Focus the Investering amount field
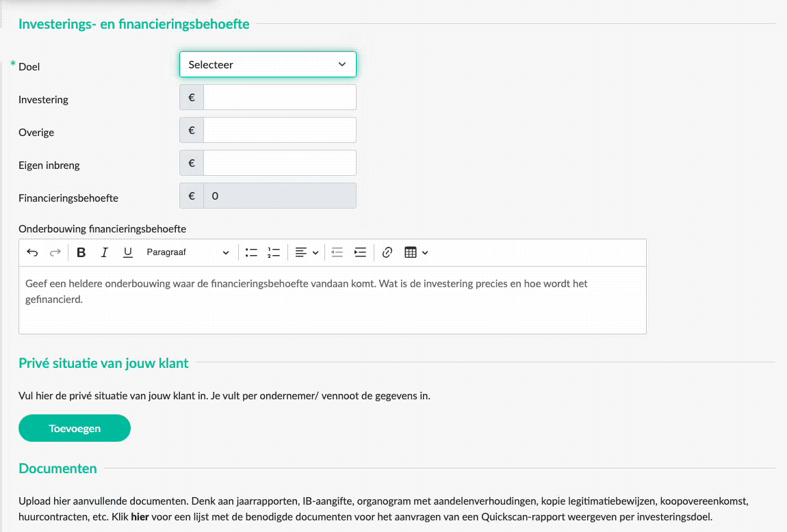This screenshot has height=532, width=787. 279,98
